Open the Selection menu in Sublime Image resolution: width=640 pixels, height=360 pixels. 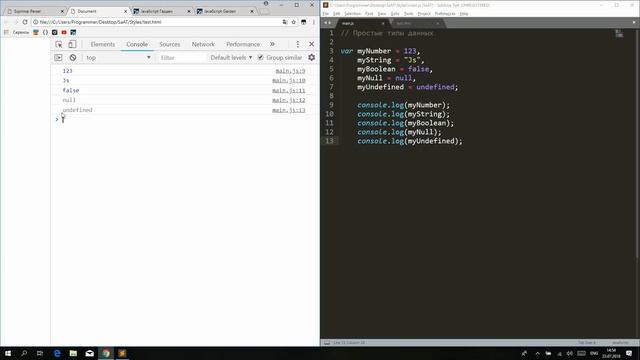[x=352, y=14]
